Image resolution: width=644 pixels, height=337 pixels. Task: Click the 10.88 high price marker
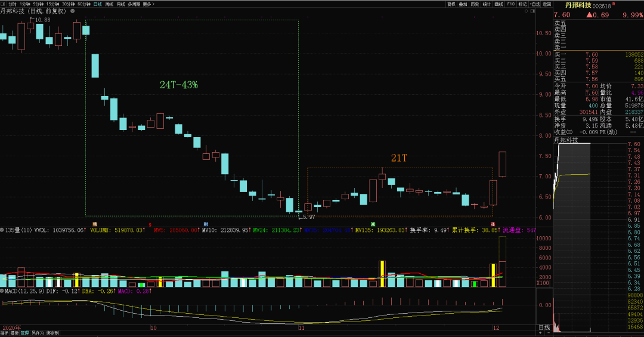point(42,20)
